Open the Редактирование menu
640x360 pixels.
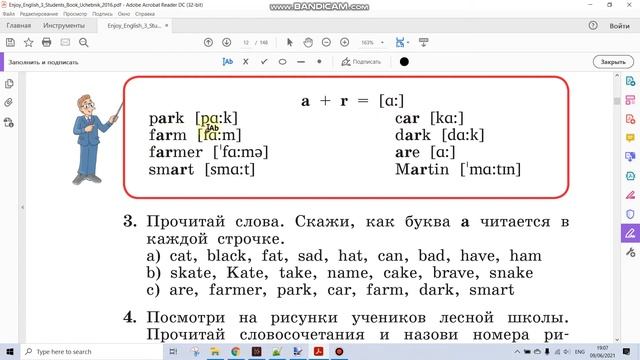(x=39, y=14)
